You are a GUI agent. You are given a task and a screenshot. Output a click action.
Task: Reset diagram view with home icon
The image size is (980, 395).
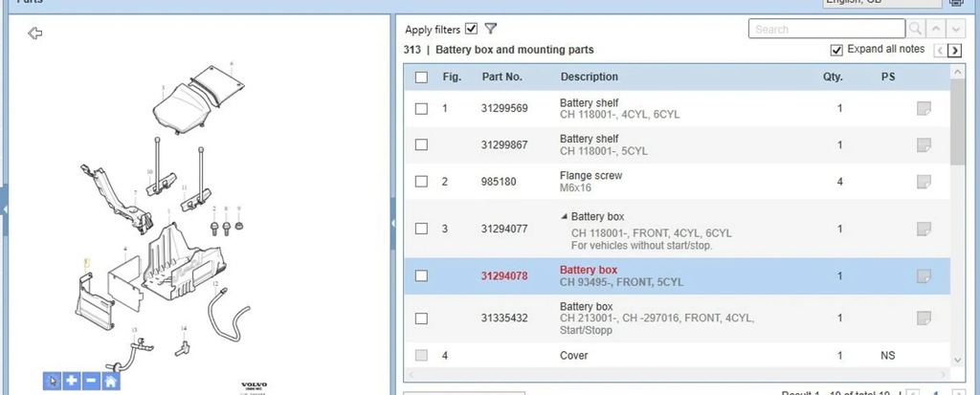111,381
